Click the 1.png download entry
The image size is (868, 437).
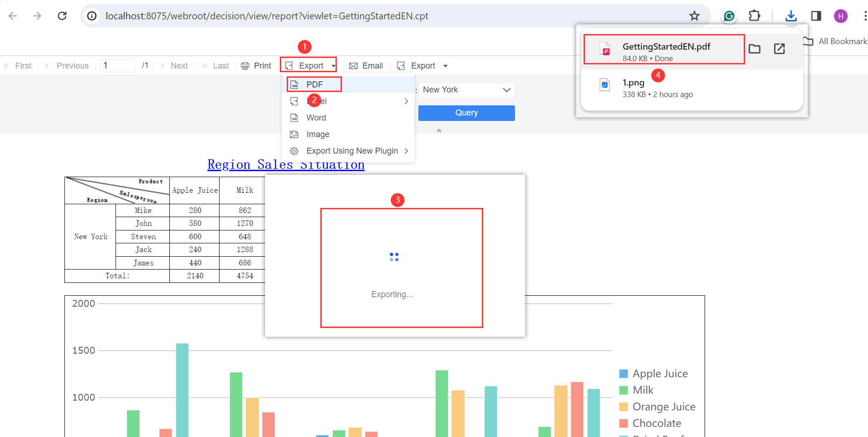633,83
